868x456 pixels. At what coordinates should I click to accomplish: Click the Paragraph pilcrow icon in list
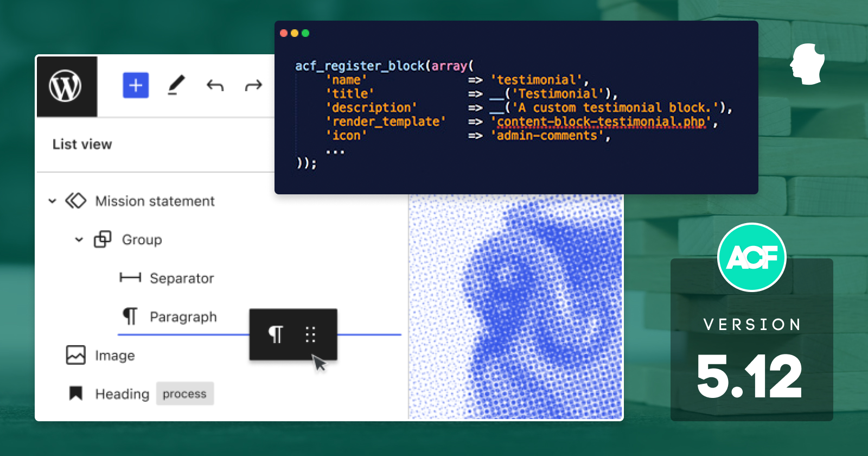(x=130, y=316)
